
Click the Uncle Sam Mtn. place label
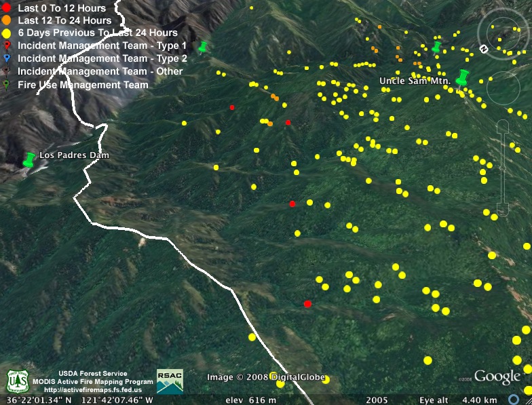tap(415, 81)
